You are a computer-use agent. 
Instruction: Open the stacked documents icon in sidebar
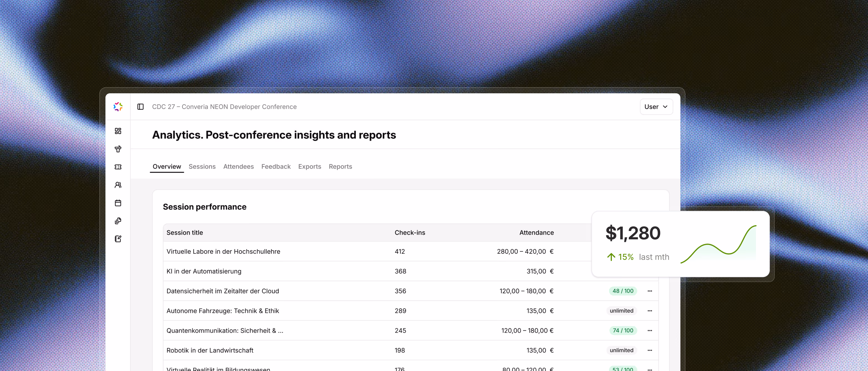[x=118, y=221]
